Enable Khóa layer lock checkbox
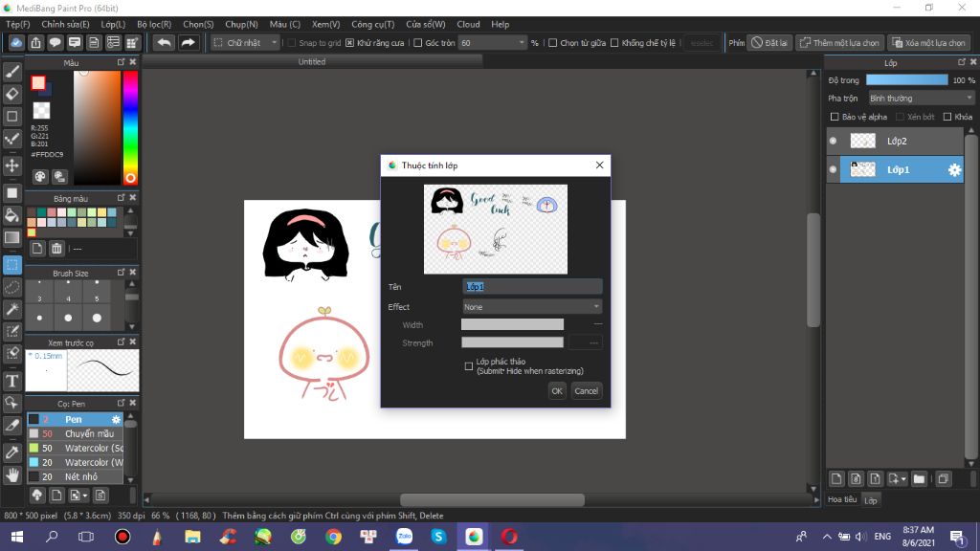The width and height of the screenshot is (980, 551). [x=947, y=117]
